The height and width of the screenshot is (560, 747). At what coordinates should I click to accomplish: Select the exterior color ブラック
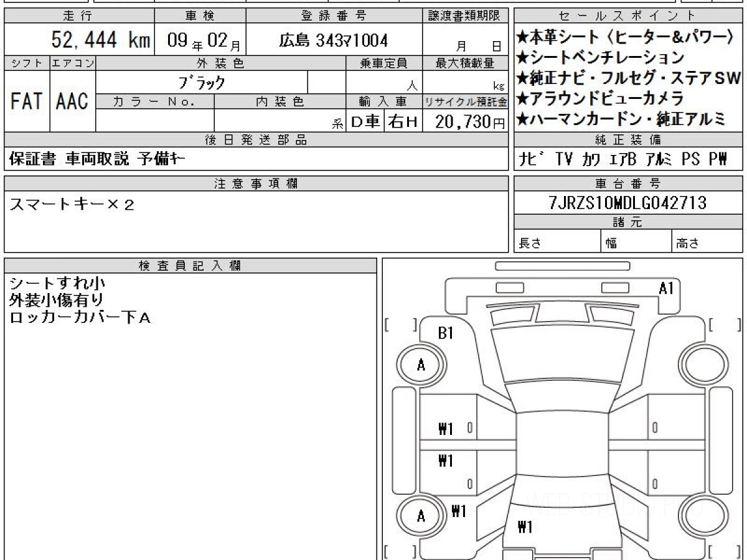pyautogui.click(x=202, y=82)
